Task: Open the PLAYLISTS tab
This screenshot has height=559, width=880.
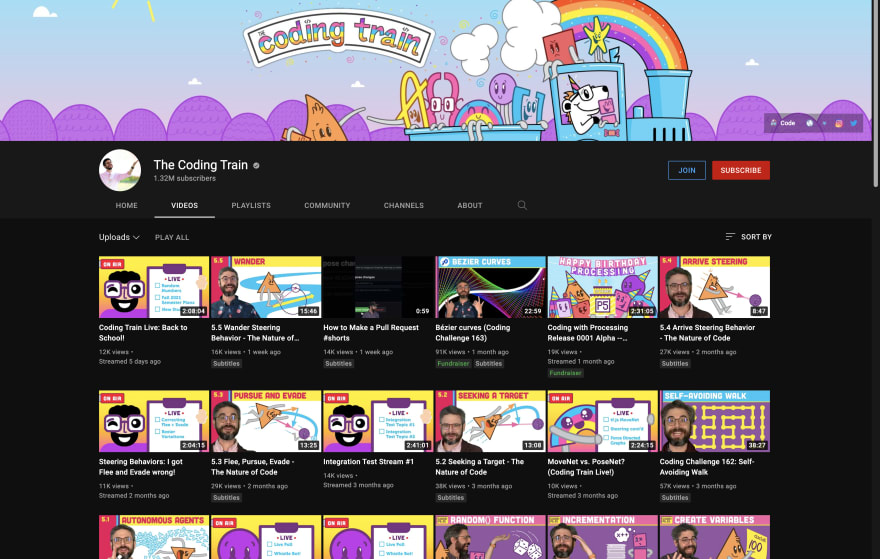Action: tap(251, 205)
